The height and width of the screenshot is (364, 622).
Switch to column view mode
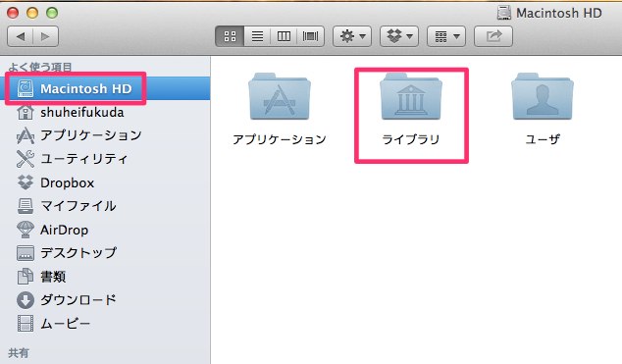(x=284, y=36)
